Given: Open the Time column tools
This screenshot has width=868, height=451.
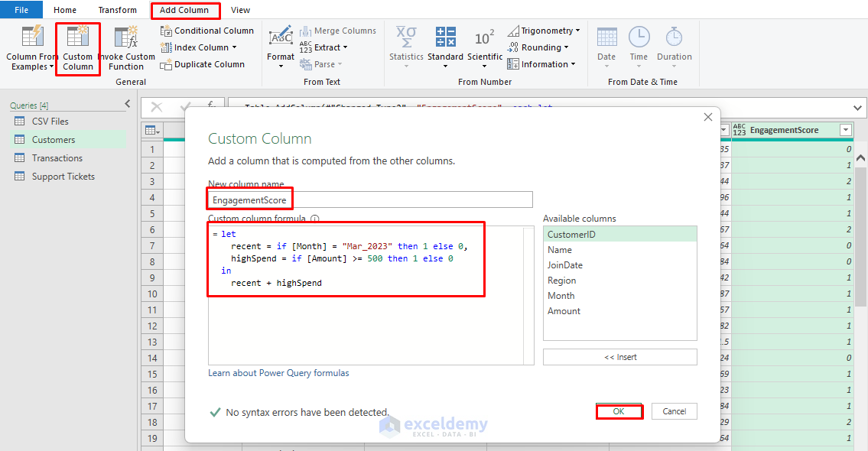Looking at the screenshot, I should (x=639, y=47).
